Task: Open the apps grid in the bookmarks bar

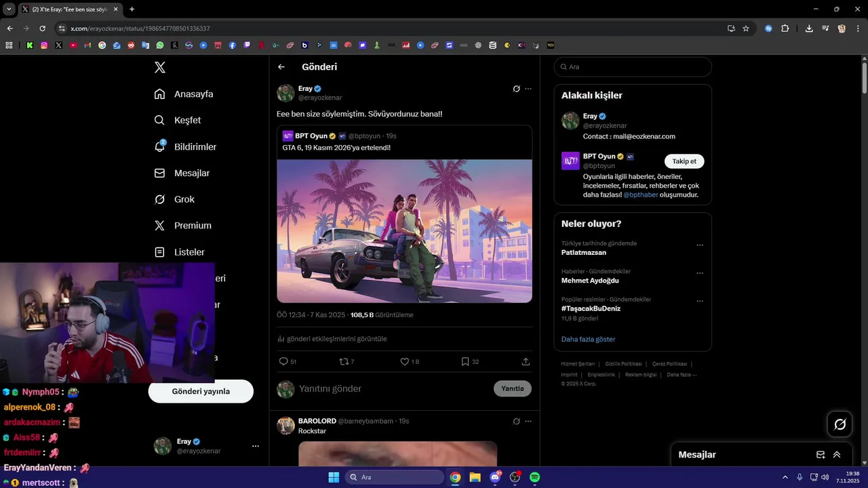Action: [x=9, y=45]
